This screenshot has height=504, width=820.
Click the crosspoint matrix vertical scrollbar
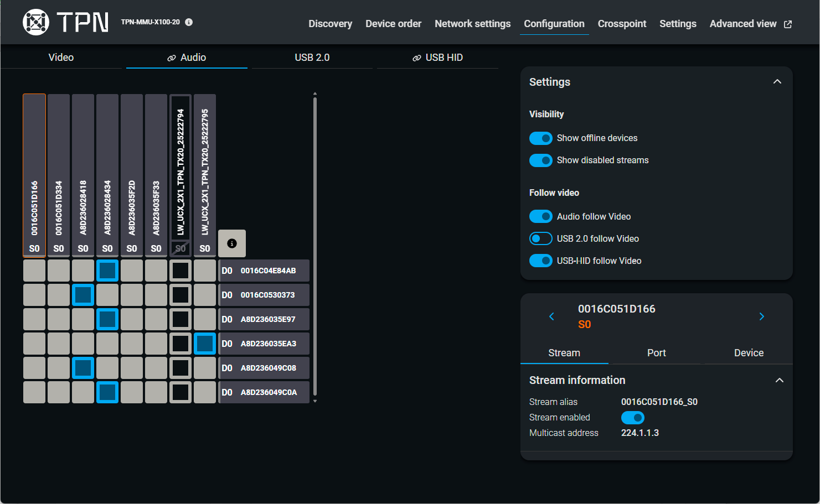(x=315, y=247)
